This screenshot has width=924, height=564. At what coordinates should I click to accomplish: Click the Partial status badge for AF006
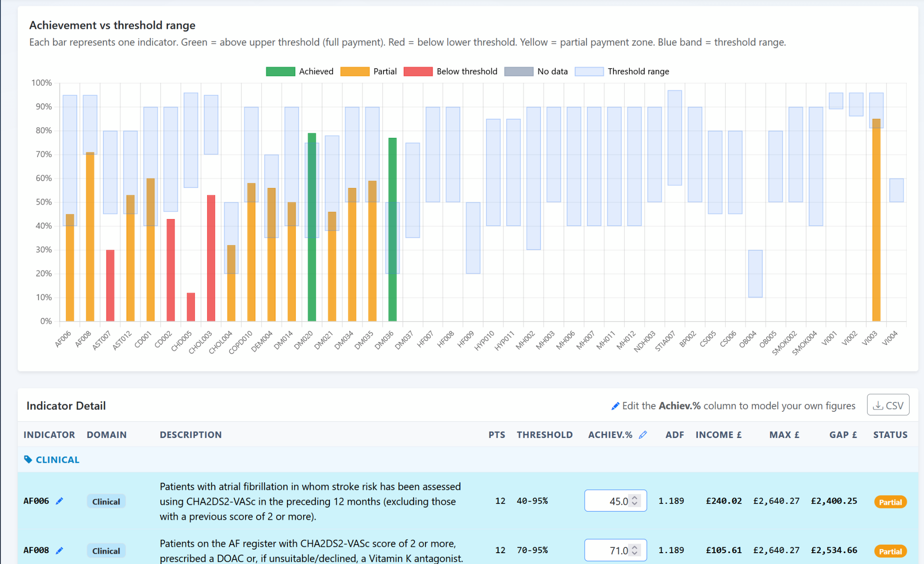(x=890, y=502)
